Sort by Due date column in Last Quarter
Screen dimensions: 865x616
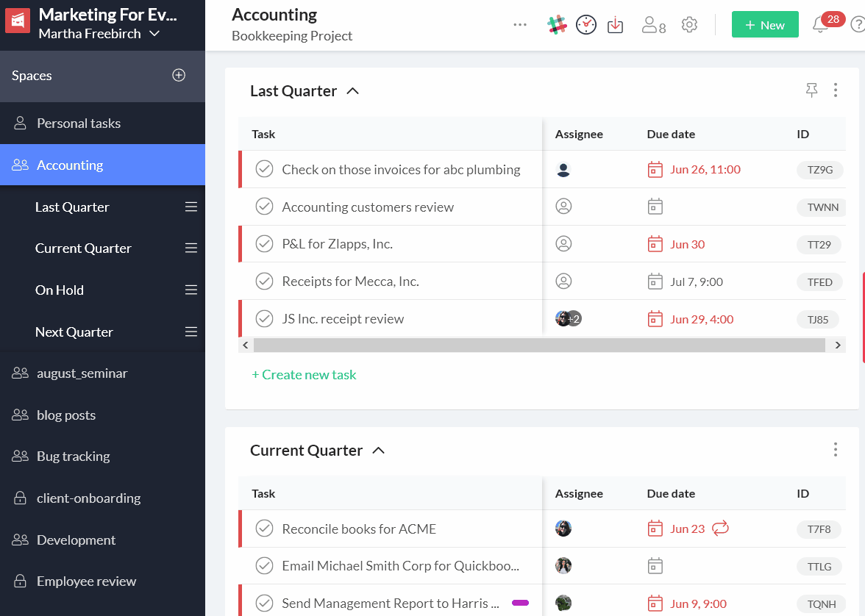671,134
